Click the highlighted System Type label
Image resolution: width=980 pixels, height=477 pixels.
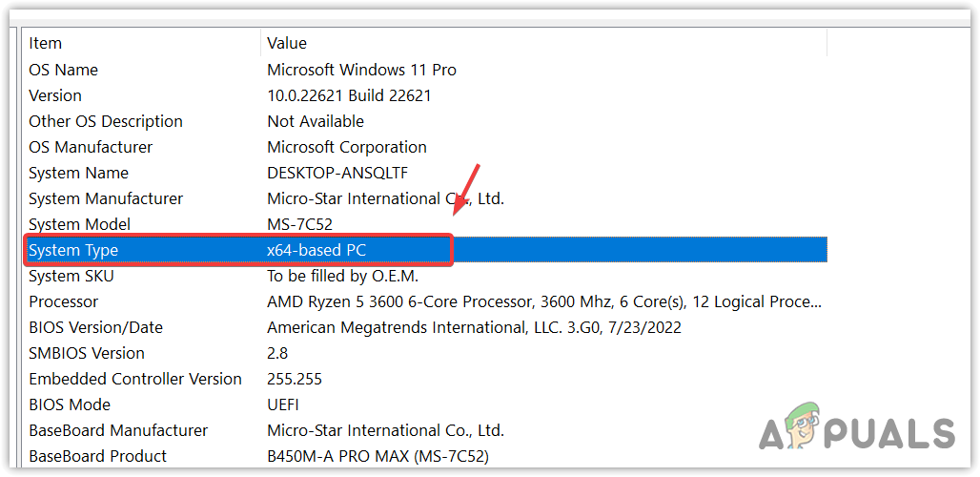point(73,250)
